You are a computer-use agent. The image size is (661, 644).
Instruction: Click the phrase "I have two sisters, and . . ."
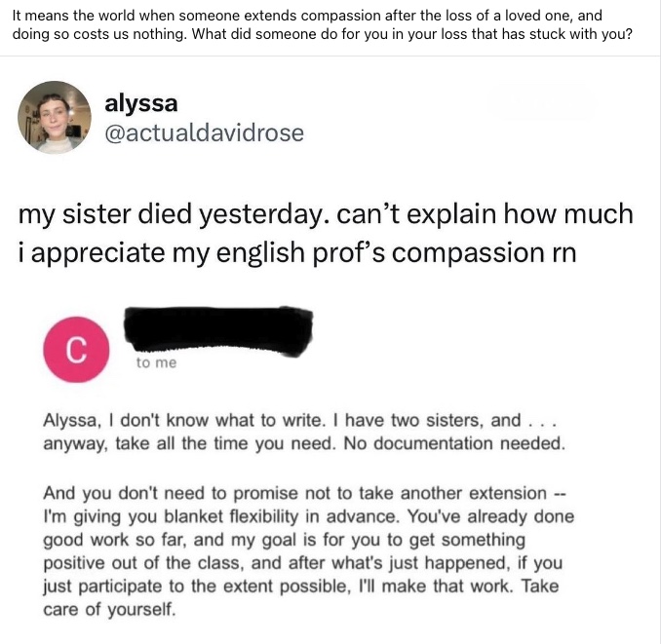[446, 420]
